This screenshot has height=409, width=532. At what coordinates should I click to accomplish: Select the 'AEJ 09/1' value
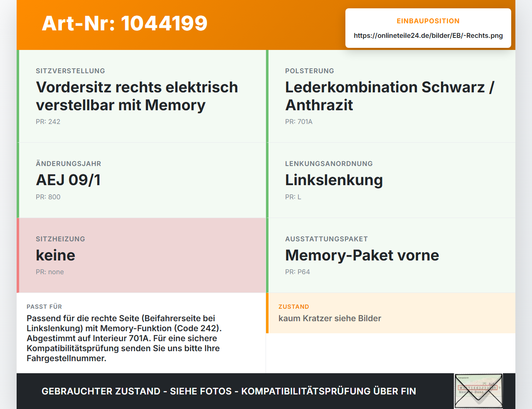click(69, 180)
